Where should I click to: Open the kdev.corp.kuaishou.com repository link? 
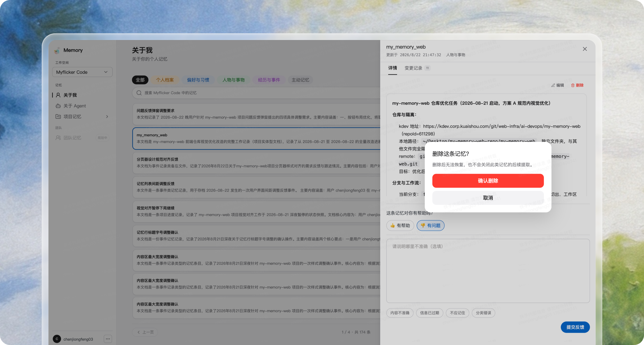pos(502,126)
